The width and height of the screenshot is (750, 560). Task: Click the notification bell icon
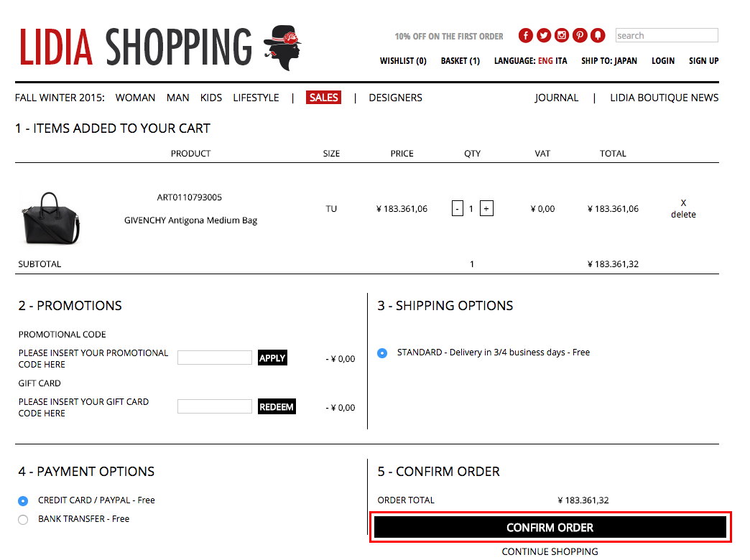click(x=598, y=35)
